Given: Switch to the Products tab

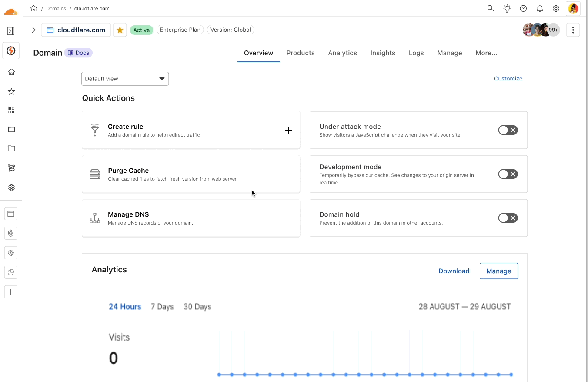Looking at the screenshot, I should (301, 53).
